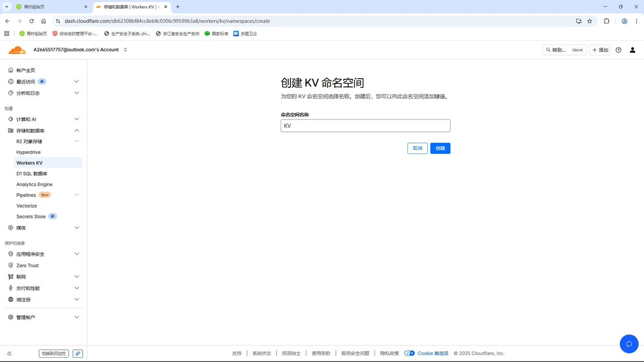Screen dimensions: 644x362
Task: Focus the namespace name (命名空间名称) input field
Action: pyautogui.click(x=365, y=125)
